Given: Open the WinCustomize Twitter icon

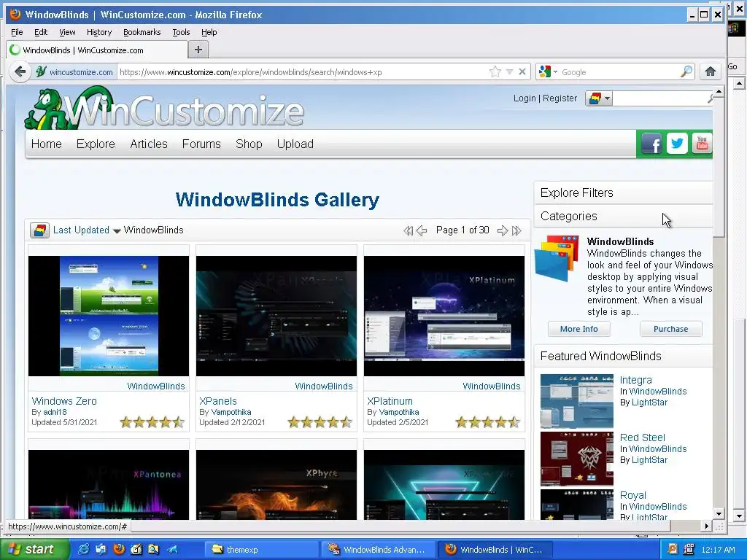Looking at the screenshot, I should (676, 144).
